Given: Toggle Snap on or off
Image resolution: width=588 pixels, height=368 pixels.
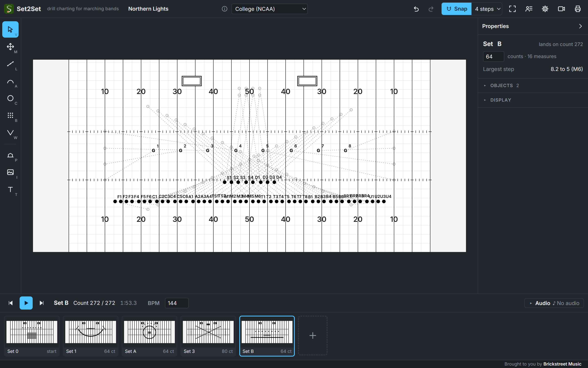Looking at the screenshot, I should coord(457,9).
